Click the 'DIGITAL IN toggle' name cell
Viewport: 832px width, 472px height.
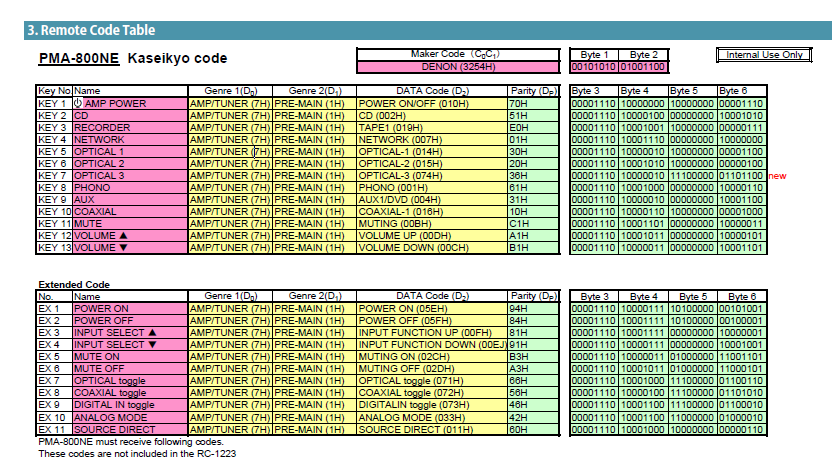(129, 405)
